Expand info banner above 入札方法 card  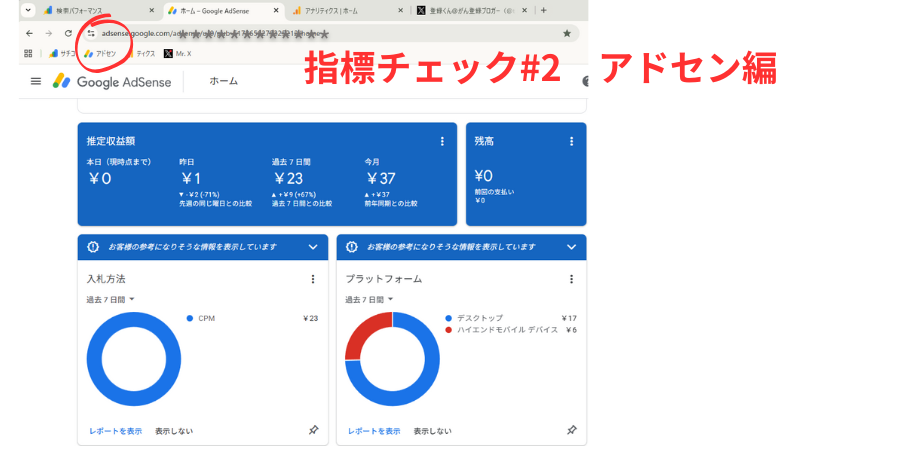click(x=313, y=246)
